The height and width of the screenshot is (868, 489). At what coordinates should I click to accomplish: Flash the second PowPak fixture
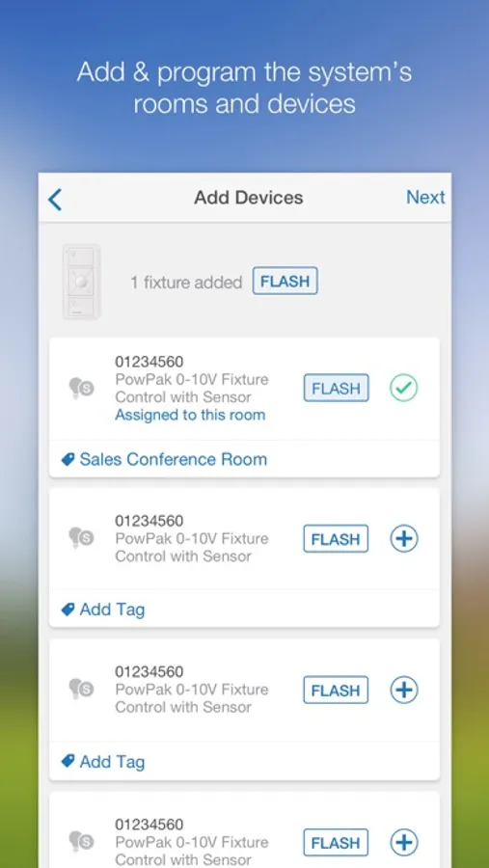[336, 538]
